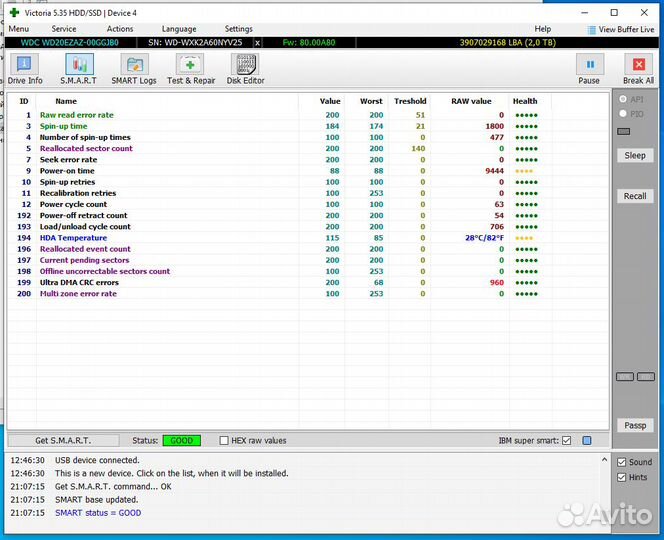Viewport: 664px width, 540px height.
Task: Uncheck the Hints option
Action: coord(621,477)
